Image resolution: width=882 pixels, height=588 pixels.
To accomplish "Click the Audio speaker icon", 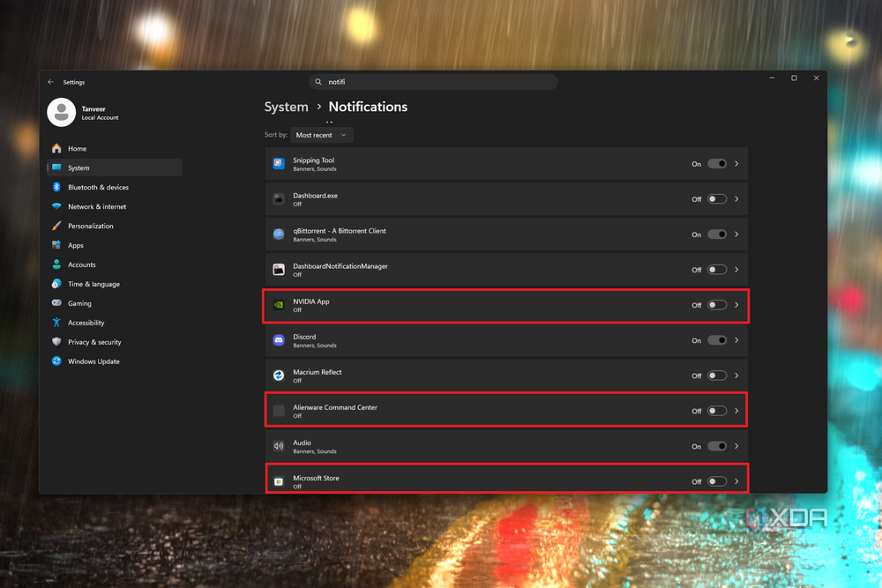I will pyautogui.click(x=279, y=446).
